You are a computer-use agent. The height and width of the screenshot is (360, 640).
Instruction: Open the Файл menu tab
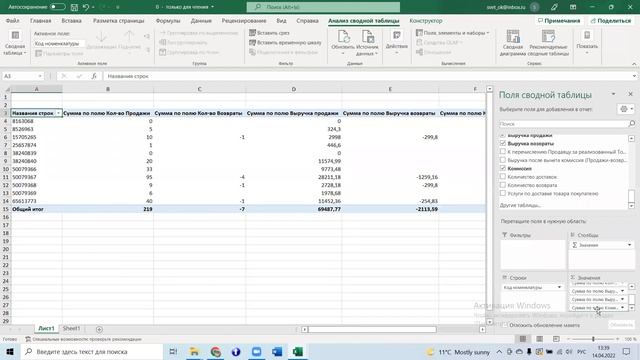(12, 20)
